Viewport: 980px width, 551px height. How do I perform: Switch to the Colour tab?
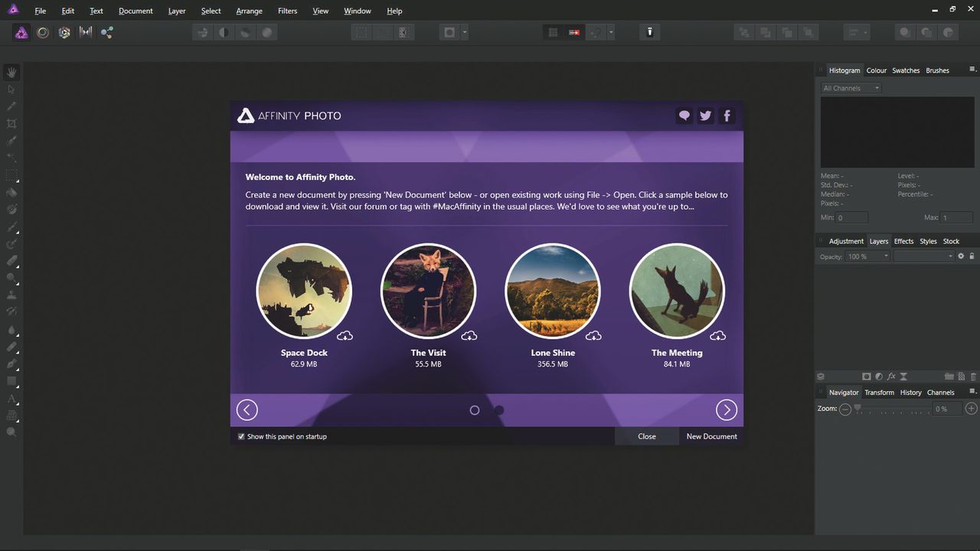click(x=877, y=70)
